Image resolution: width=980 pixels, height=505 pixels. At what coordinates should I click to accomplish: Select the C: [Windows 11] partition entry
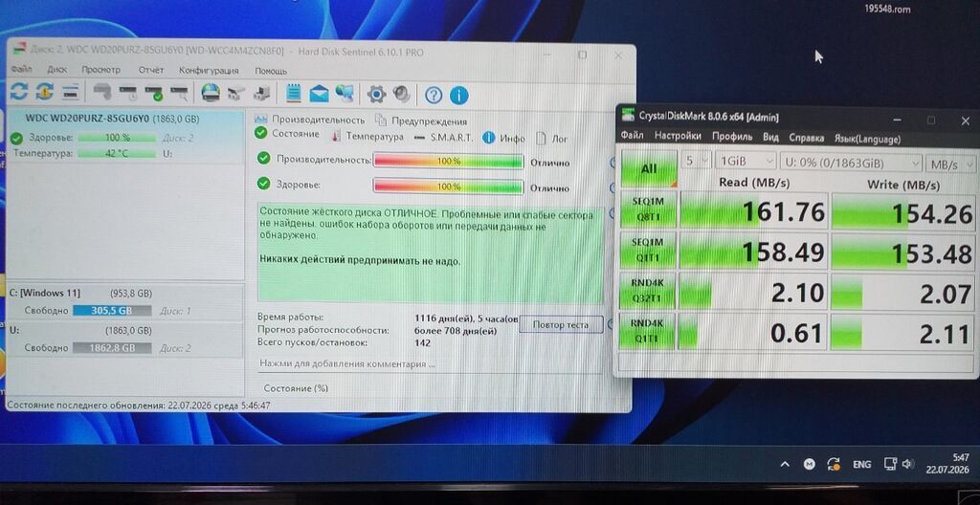124,301
